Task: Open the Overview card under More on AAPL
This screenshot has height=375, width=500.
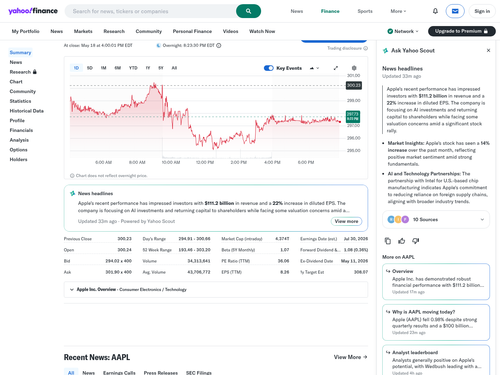Action: click(x=436, y=282)
